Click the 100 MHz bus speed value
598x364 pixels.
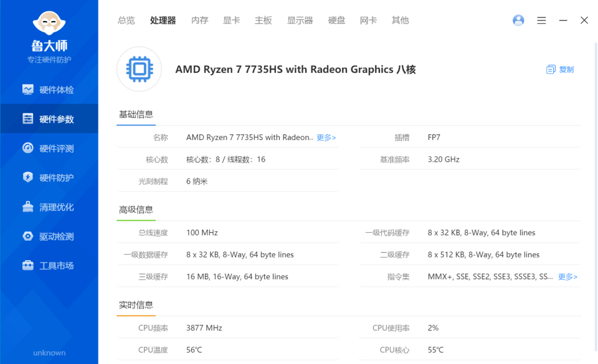coord(202,233)
